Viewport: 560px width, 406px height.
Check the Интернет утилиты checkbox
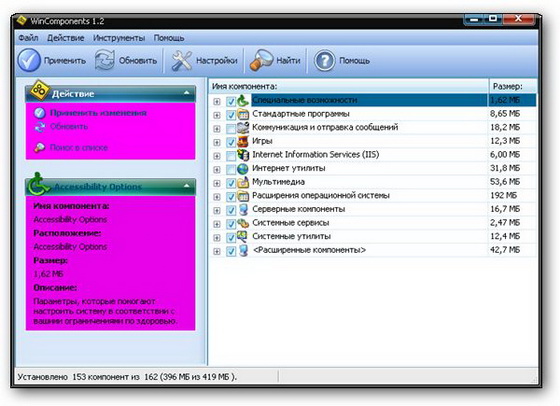231,169
